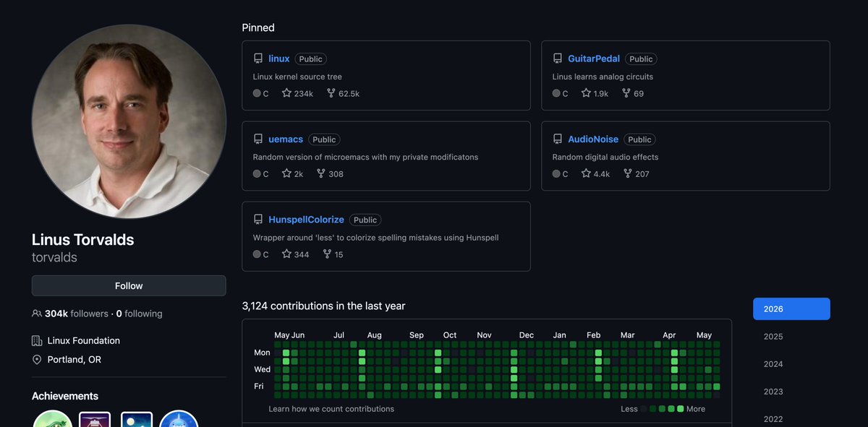Click the fork icon on the AudioNoise card

click(x=627, y=173)
